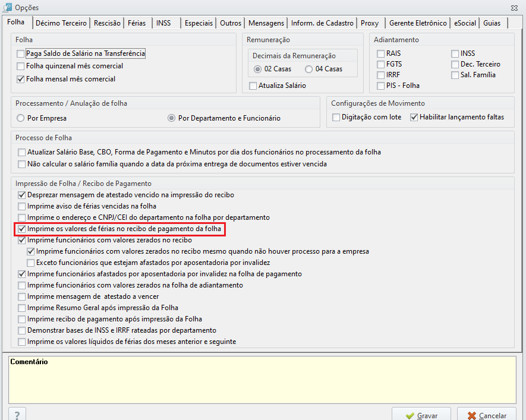This screenshot has height=420, width=526.
Task: Click inside the Comentário text area
Action: [262, 380]
